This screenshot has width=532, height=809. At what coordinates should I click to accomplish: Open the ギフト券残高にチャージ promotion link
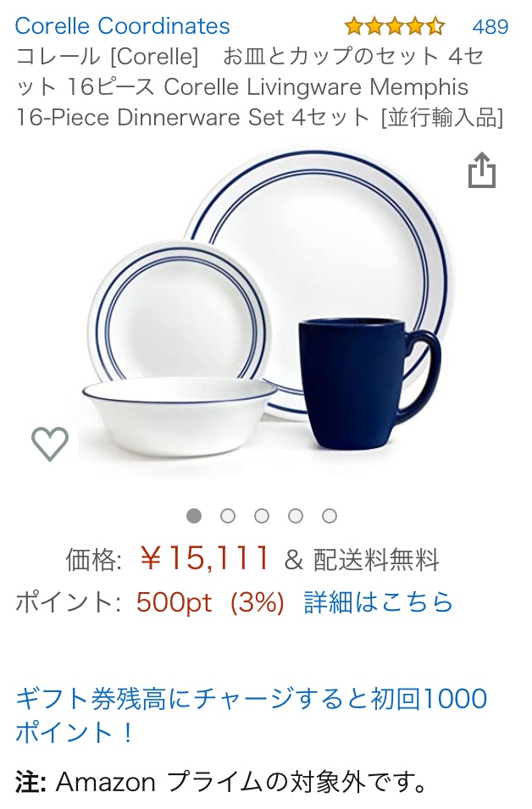tap(252, 715)
